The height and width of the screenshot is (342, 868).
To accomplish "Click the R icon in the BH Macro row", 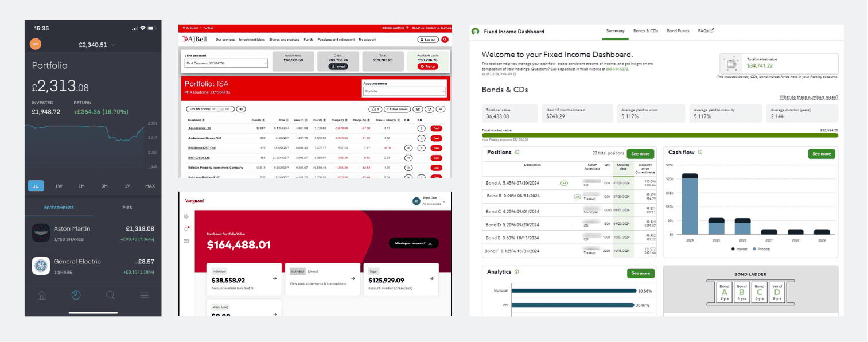I will pos(408,147).
